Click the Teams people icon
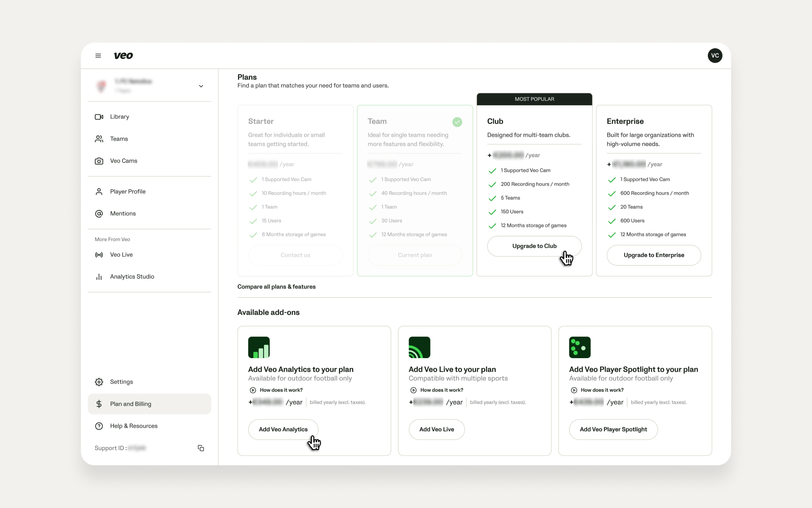Image resolution: width=812 pixels, height=508 pixels. [x=99, y=139]
